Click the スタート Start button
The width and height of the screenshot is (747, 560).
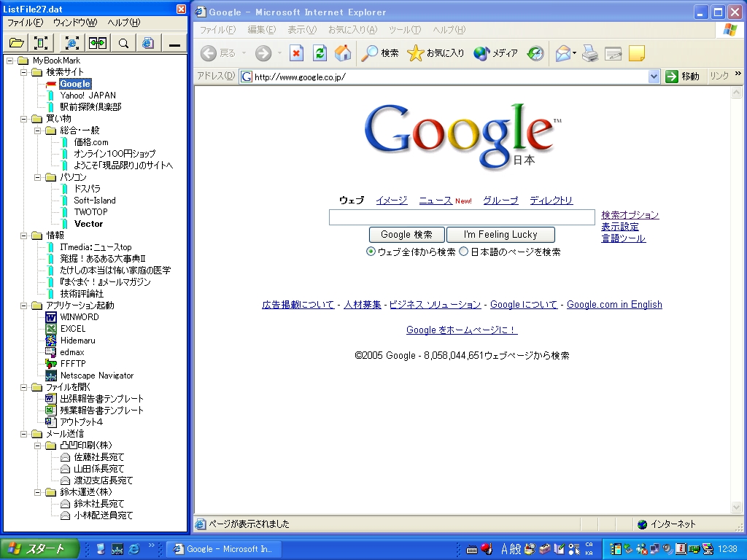pyautogui.click(x=39, y=549)
